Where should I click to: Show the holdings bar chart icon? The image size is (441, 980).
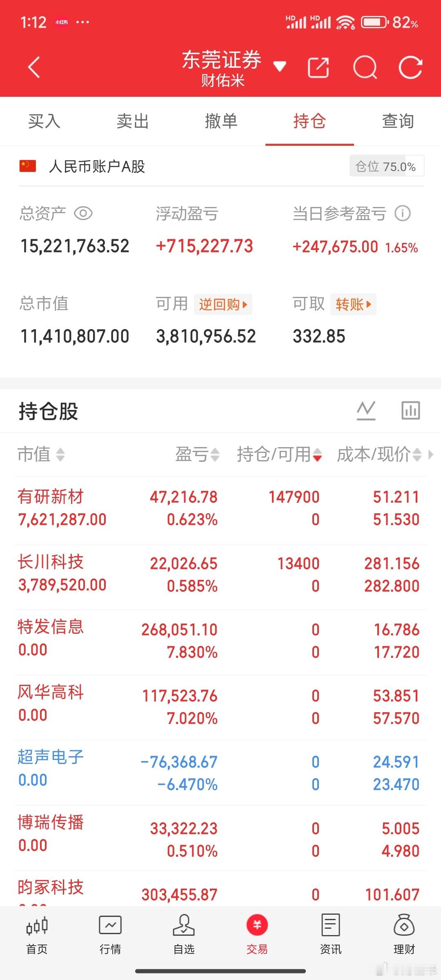click(410, 410)
